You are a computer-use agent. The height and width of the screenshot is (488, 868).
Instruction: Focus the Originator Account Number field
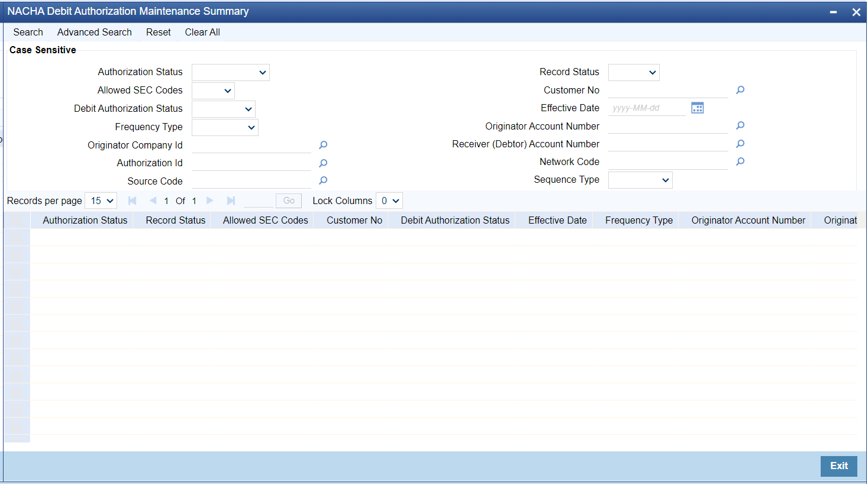668,125
